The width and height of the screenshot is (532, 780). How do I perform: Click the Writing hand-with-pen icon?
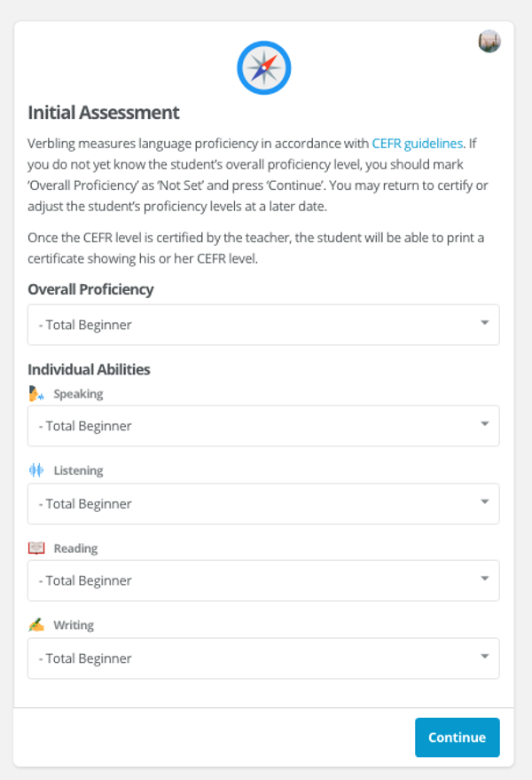[x=36, y=625]
